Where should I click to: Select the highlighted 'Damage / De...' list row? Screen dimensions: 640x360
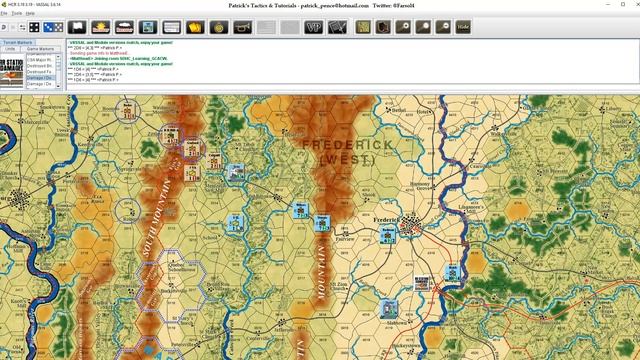[40, 78]
